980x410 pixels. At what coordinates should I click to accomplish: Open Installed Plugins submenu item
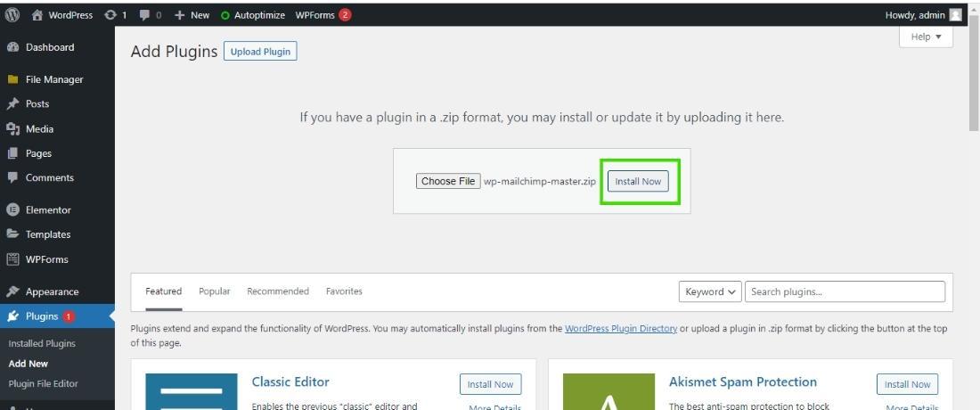point(42,343)
